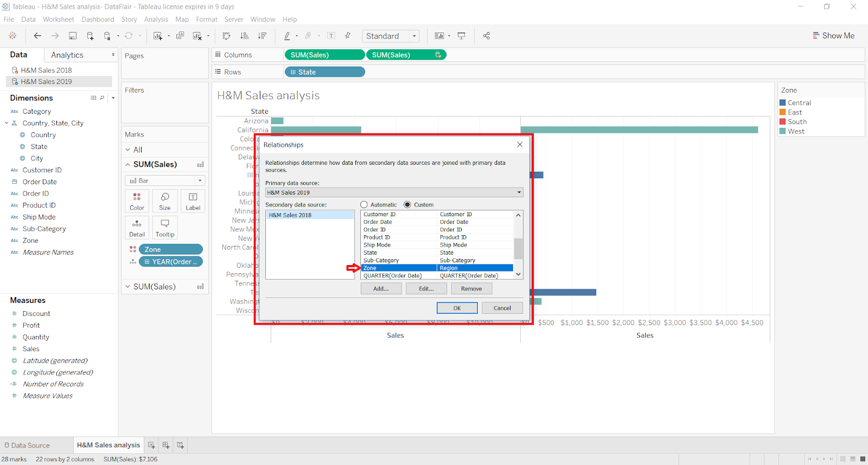Open the Primary data source combo box

click(394, 192)
